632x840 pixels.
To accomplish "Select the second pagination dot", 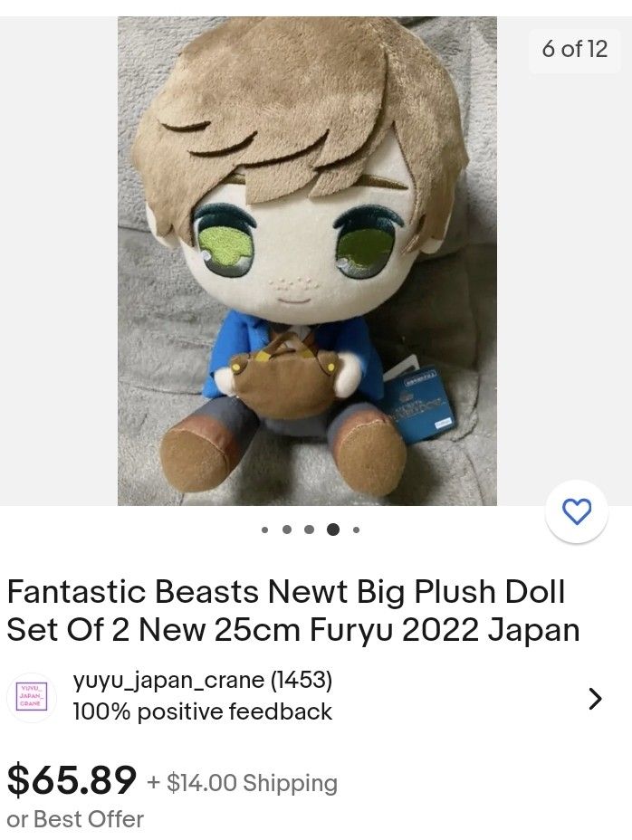I will click(287, 530).
